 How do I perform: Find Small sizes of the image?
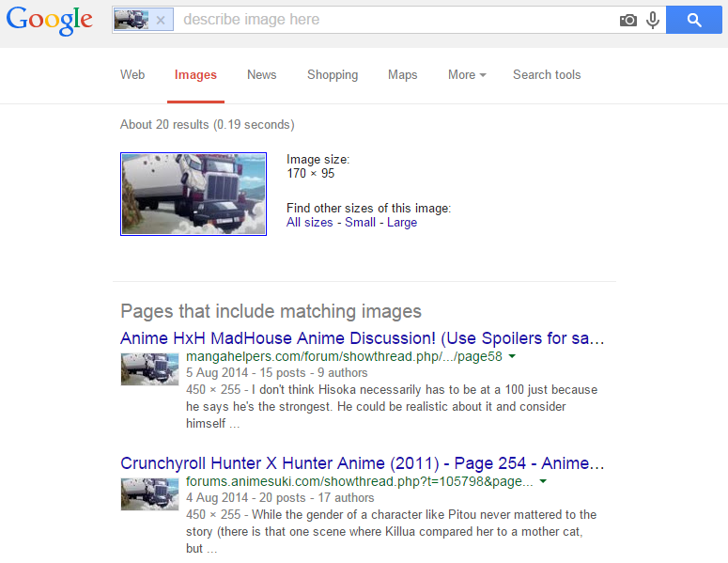(360, 223)
